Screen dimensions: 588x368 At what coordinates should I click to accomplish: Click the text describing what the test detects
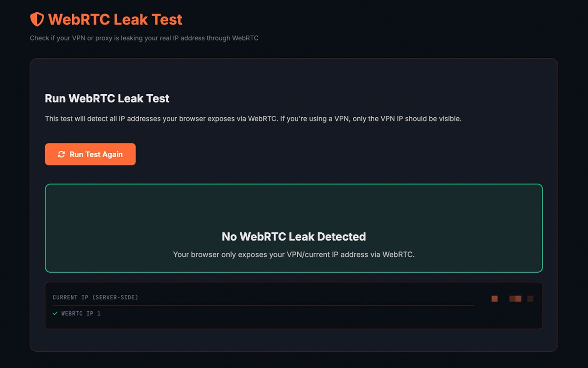[x=253, y=119]
